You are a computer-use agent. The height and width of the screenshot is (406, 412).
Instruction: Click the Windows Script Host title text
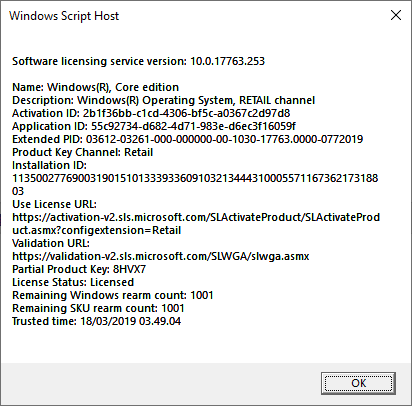[64, 16]
